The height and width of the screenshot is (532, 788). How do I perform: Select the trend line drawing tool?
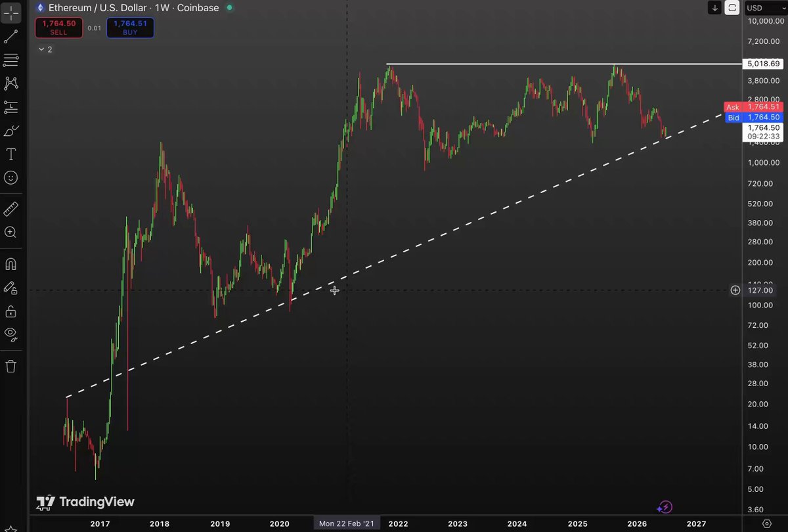pyautogui.click(x=11, y=36)
